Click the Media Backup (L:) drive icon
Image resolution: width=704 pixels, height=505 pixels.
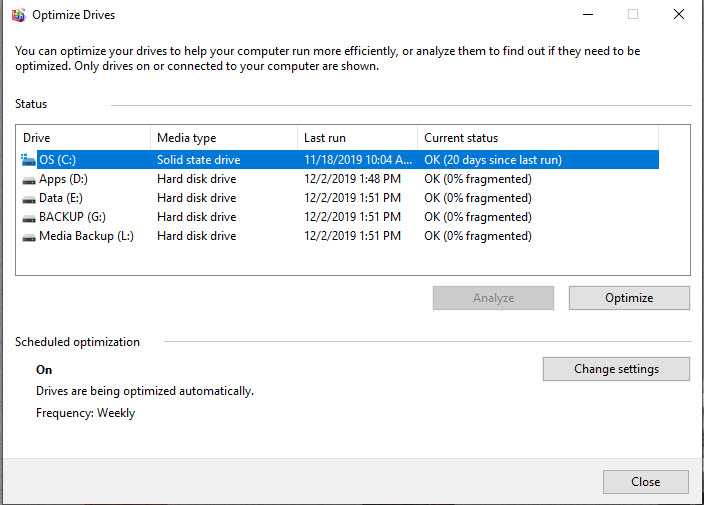tap(28, 236)
